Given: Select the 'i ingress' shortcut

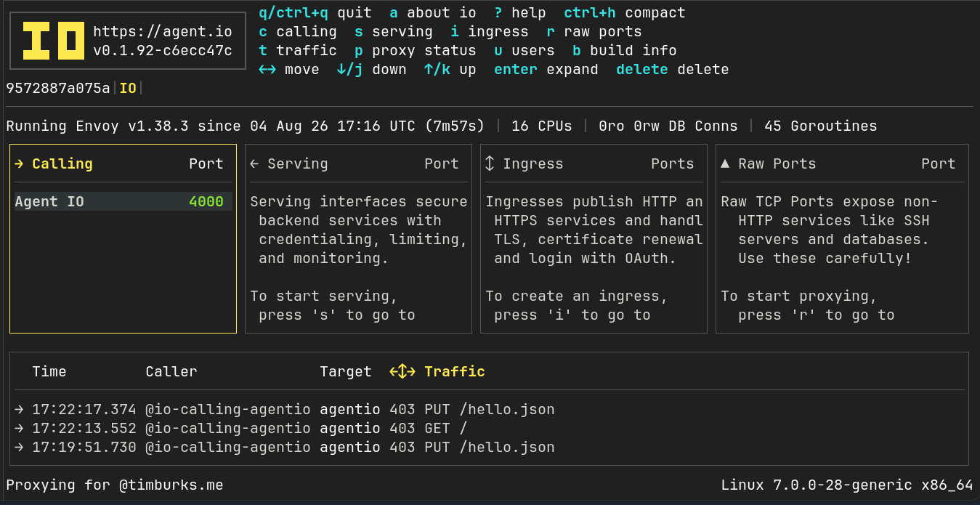Looking at the screenshot, I should [490, 32].
